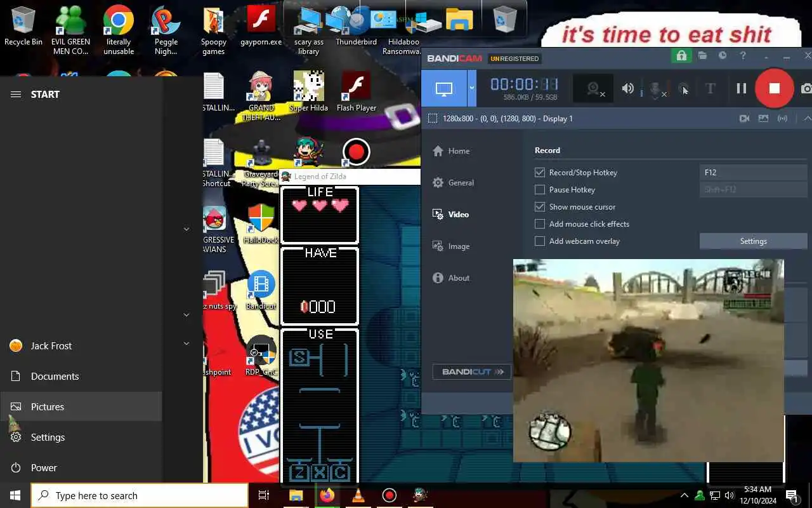Select the Recycle Bin desktop icon

pyautogui.click(x=23, y=27)
